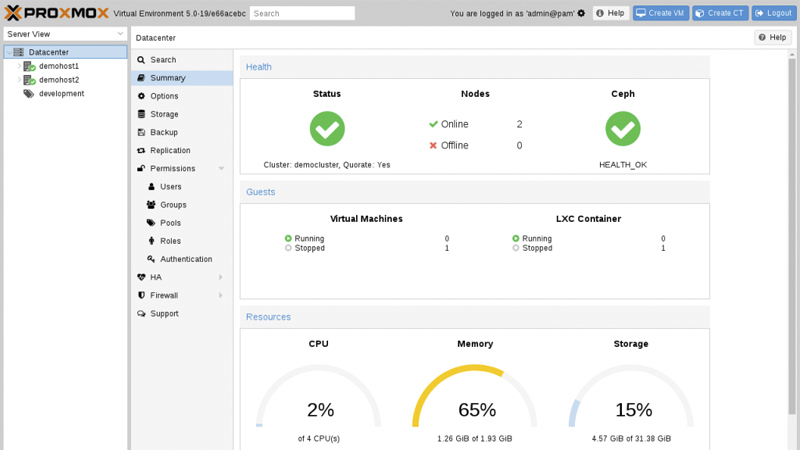Expand the HA submenu arrow
The image size is (800, 450).
pos(221,277)
